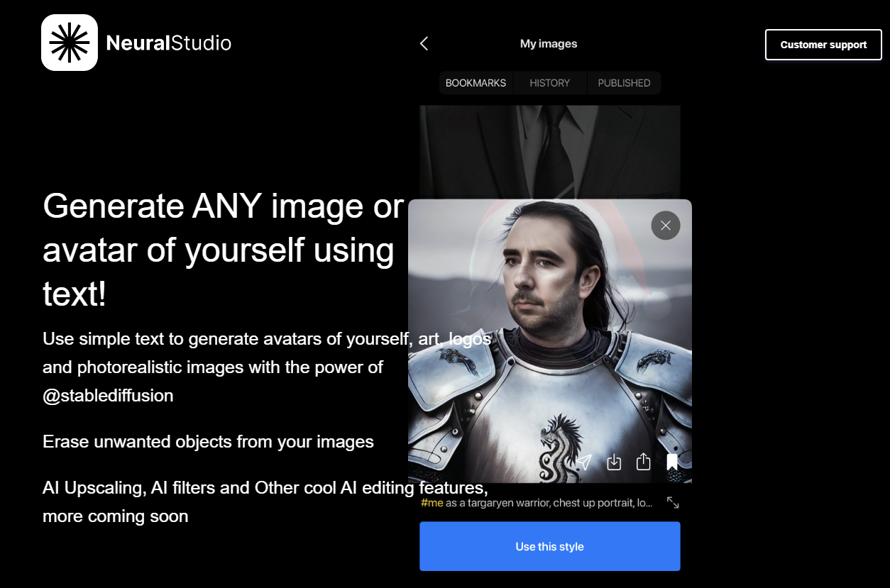Switch to the History tab
The image size is (890, 588).
tap(550, 83)
